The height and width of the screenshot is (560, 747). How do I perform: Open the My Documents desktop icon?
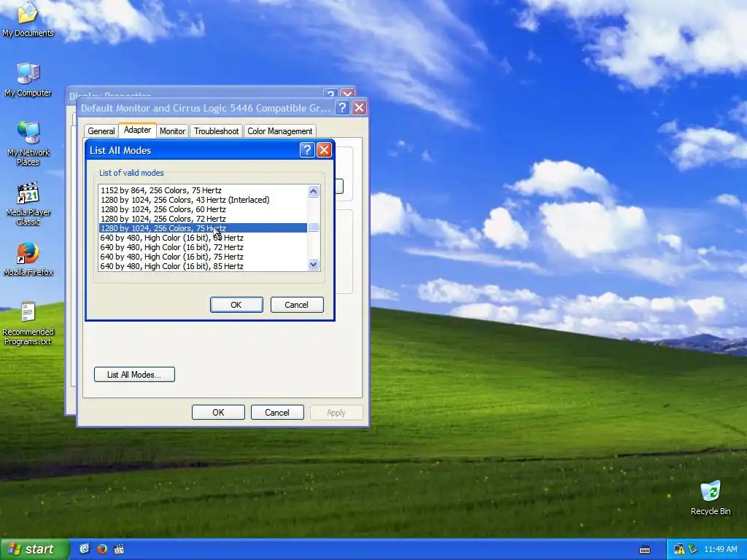tap(28, 19)
